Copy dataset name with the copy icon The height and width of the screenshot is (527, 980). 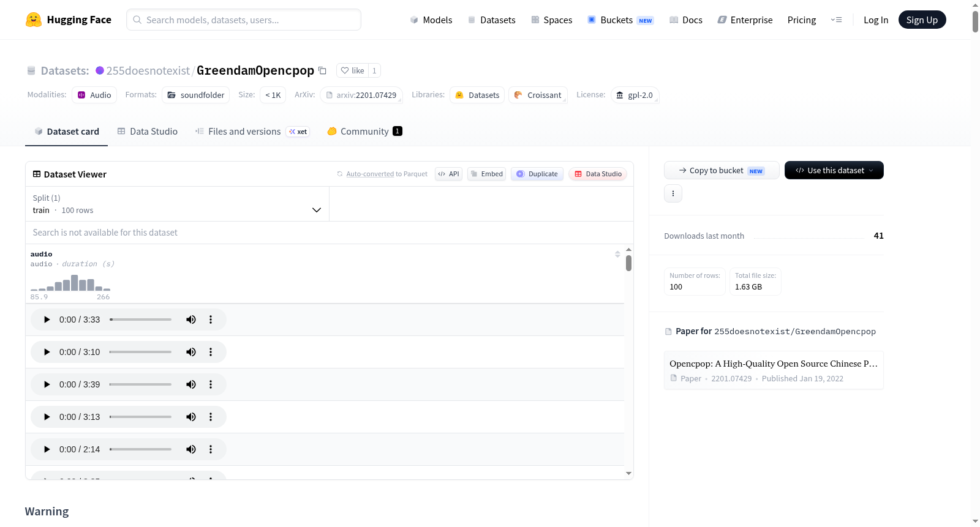(322, 70)
